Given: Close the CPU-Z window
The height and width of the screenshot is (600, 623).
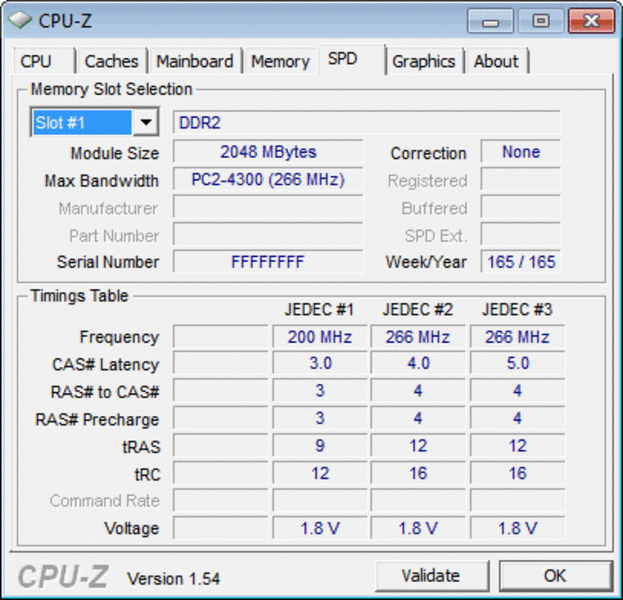Looking at the screenshot, I should tap(591, 21).
